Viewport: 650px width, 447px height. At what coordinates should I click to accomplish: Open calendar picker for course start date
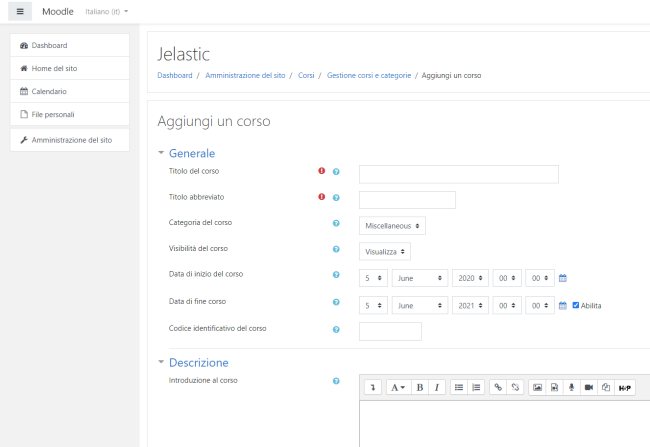(563, 278)
